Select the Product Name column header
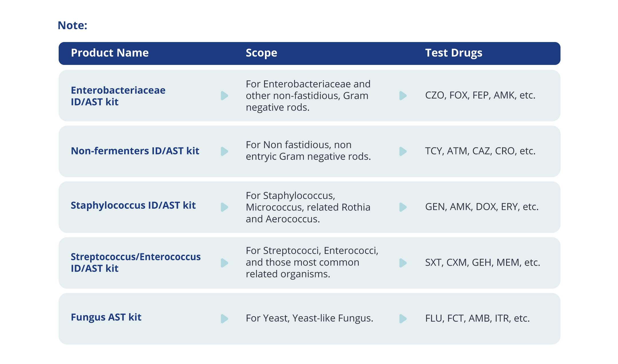The width and height of the screenshot is (618, 364). pos(110,53)
